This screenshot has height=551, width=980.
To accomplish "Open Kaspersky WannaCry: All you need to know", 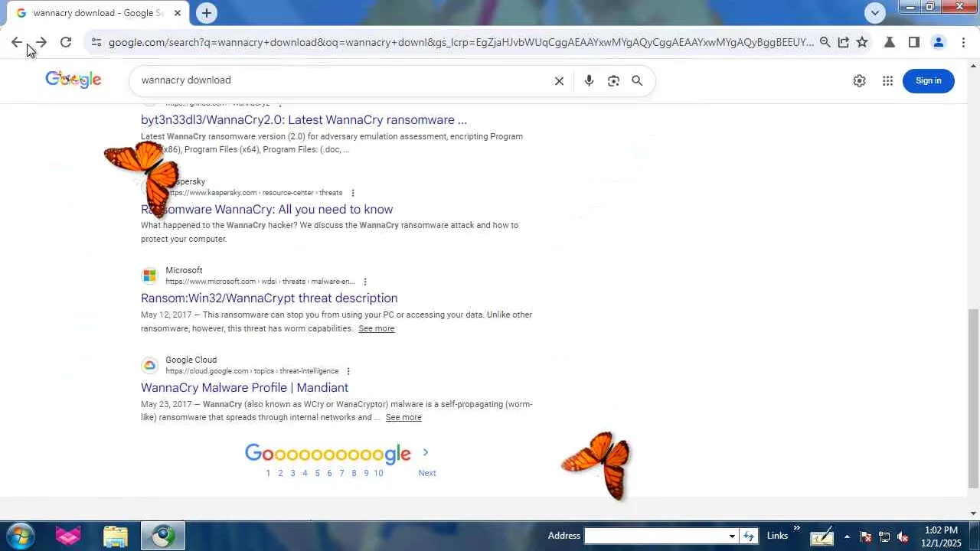I will point(266,210).
